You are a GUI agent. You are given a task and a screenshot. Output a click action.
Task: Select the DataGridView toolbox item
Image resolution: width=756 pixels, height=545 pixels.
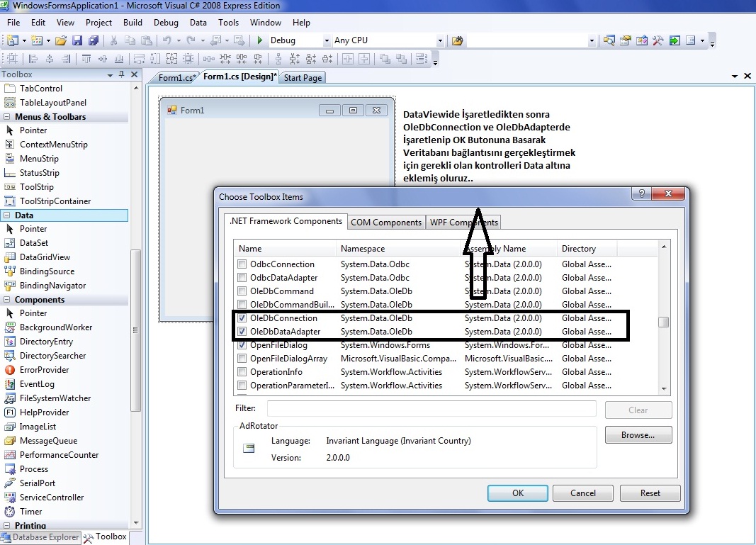tap(45, 257)
